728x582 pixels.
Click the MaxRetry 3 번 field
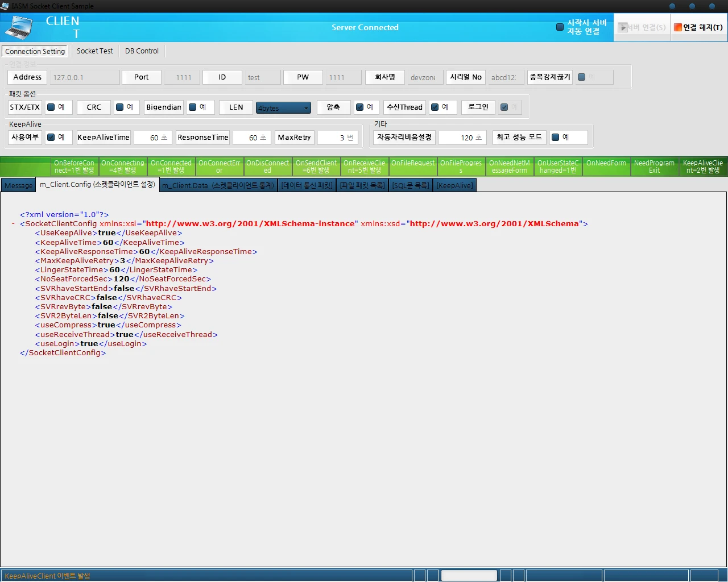point(337,138)
